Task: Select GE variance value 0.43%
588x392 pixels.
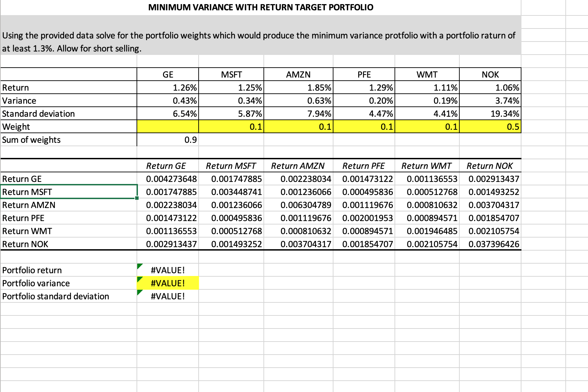Action: tap(168, 101)
